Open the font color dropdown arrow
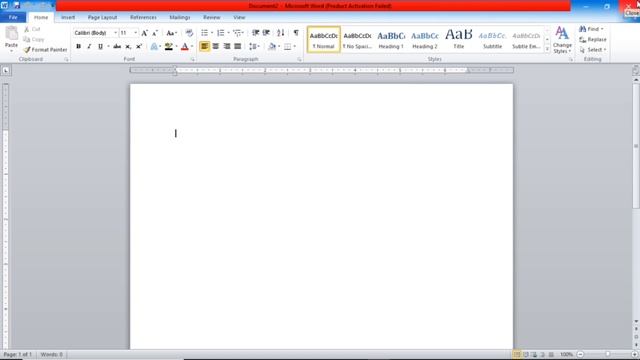 (x=192, y=47)
